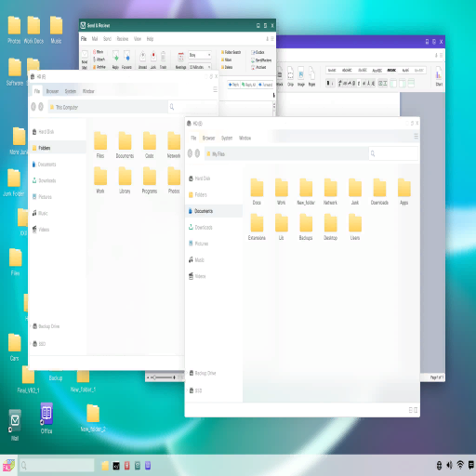Click the search field in My Files window

(x=393, y=153)
